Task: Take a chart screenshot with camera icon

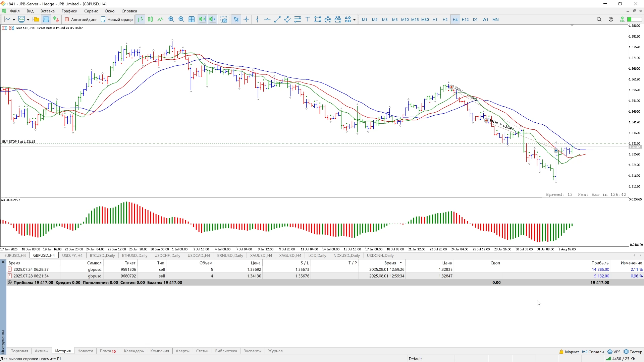Action: (x=224, y=19)
